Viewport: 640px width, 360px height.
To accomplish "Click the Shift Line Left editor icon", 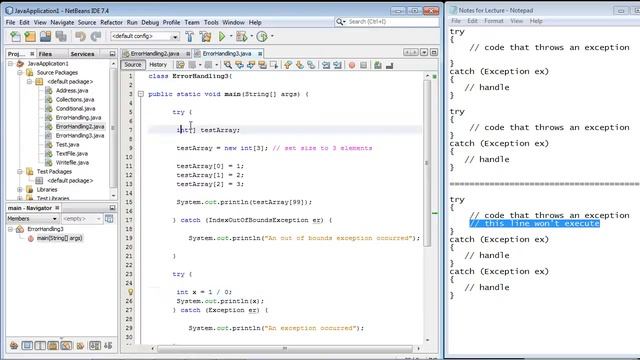I will click(x=326, y=65).
